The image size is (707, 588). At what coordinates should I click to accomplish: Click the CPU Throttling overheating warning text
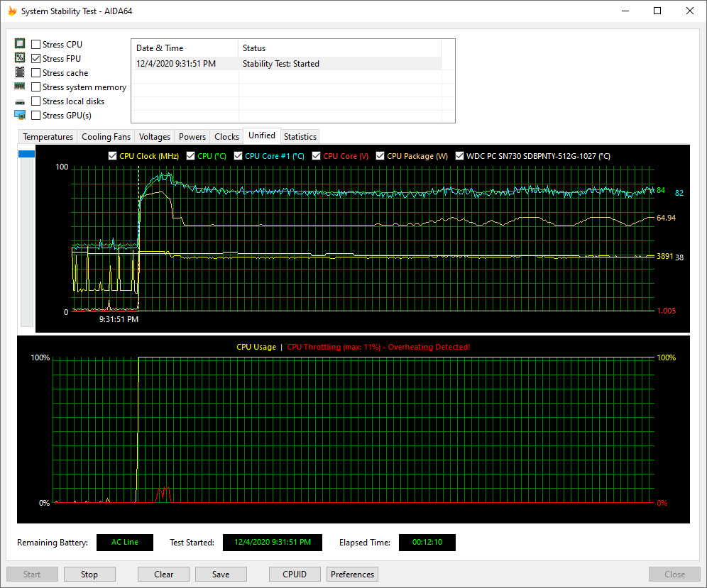(378, 347)
